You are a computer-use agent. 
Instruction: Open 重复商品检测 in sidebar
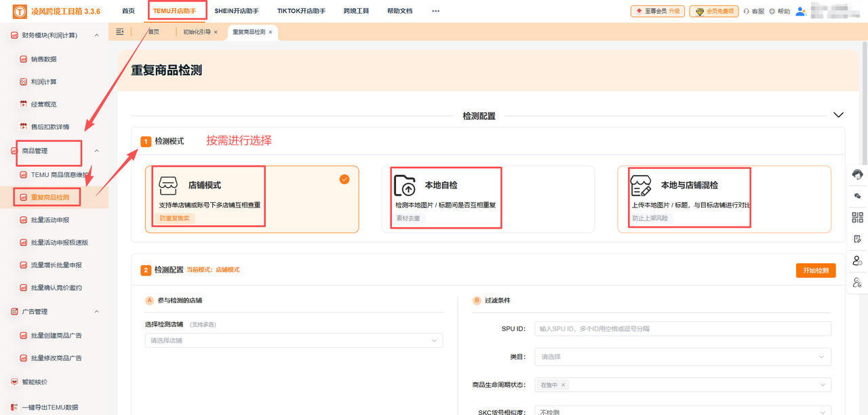[x=50, y=197]
